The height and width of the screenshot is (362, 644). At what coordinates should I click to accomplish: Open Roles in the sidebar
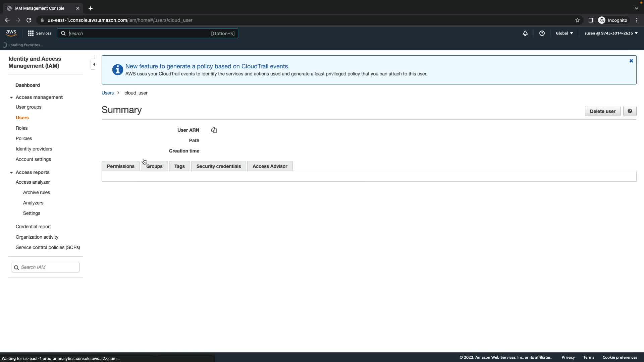point(21,128)
